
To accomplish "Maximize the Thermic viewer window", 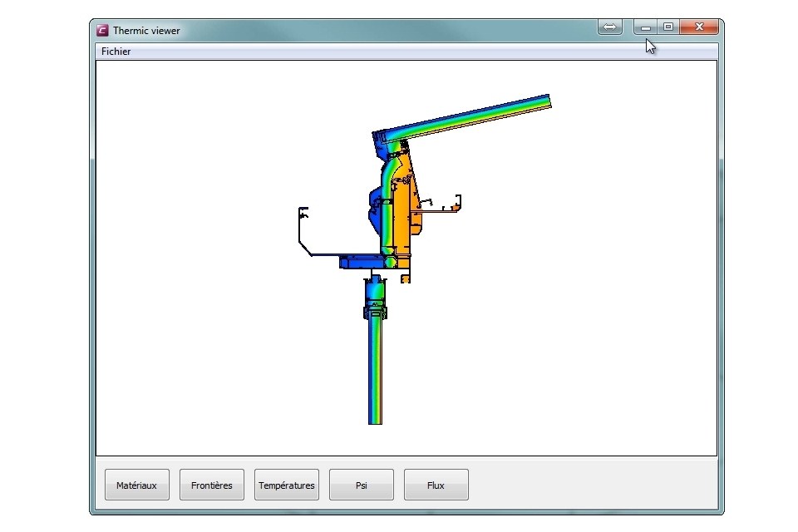I will tap(668, 27).
